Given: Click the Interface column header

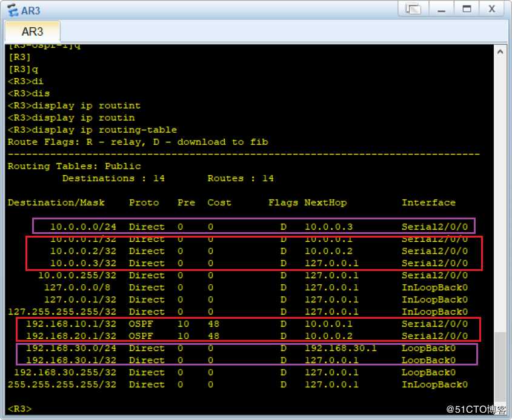Looking at the screenshot, I should tap(428, 202).
